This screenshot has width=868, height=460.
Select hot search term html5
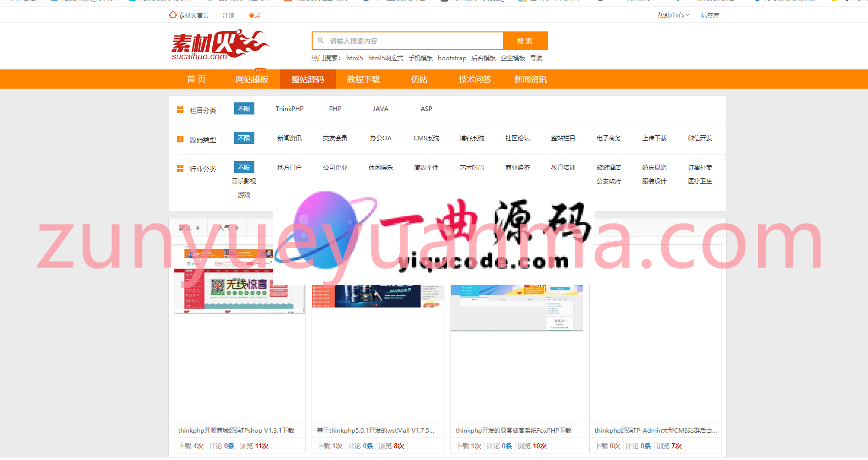(x=355, y=58)
